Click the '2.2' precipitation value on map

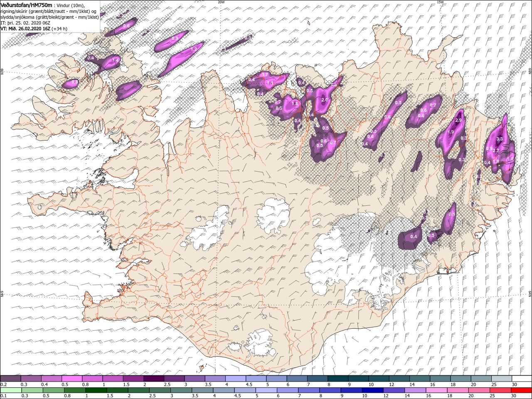pyautogui.click(x=495, y=150)
